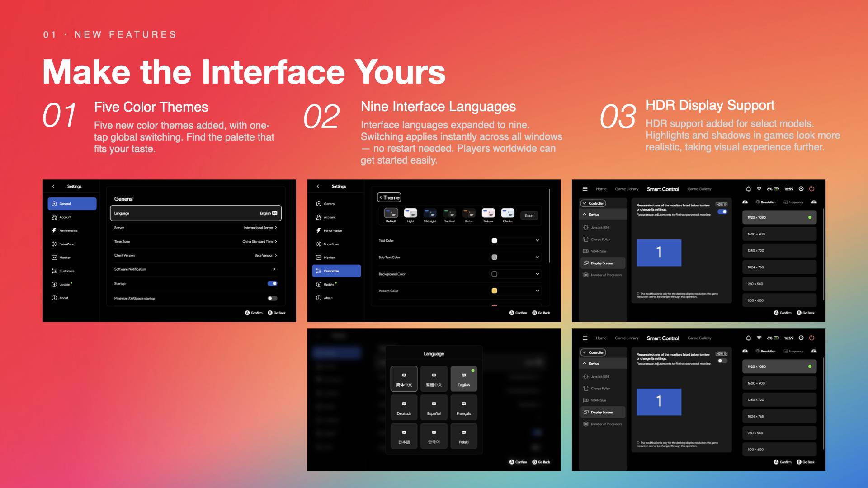This screenshot has width=868, height=488.
Task: Open Account in General settings screen sidebar
Action: [61, 217]
